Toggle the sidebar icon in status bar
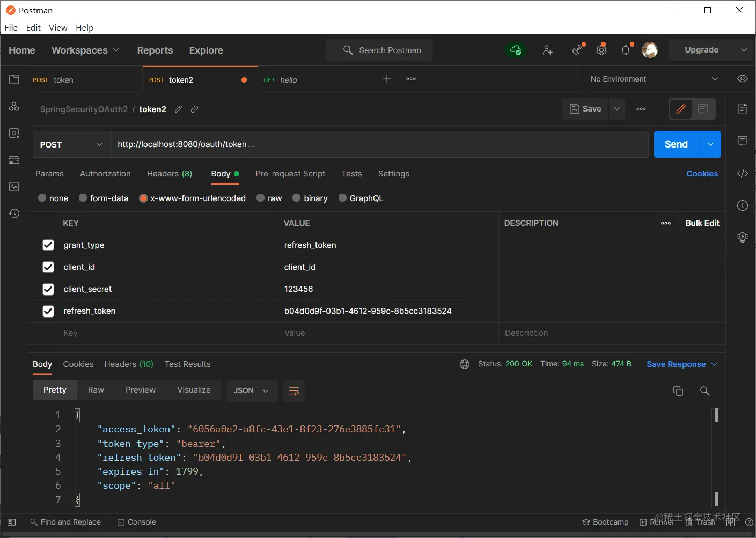This screenshot has width=756, height=538. click(x=12, y=522)
